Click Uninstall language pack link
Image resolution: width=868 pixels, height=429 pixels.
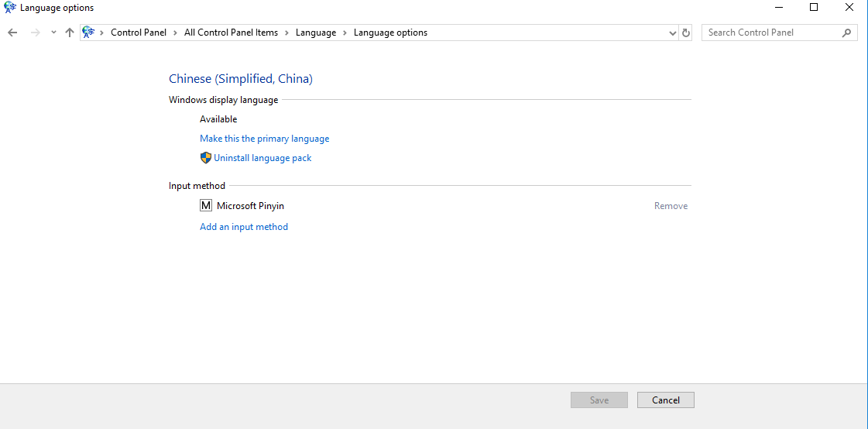pyautogui.click(x=262, y=158)
